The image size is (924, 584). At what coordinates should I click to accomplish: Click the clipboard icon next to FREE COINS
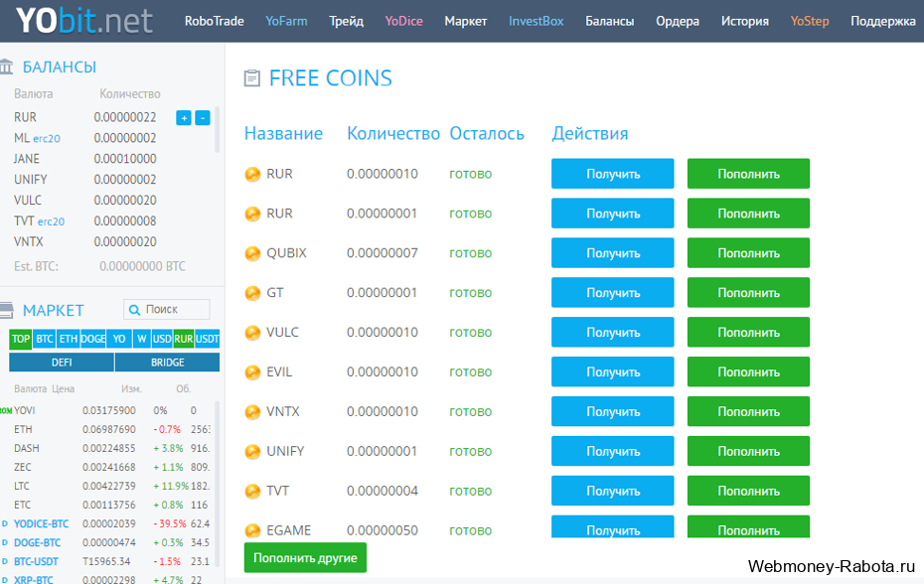(252, 78)
